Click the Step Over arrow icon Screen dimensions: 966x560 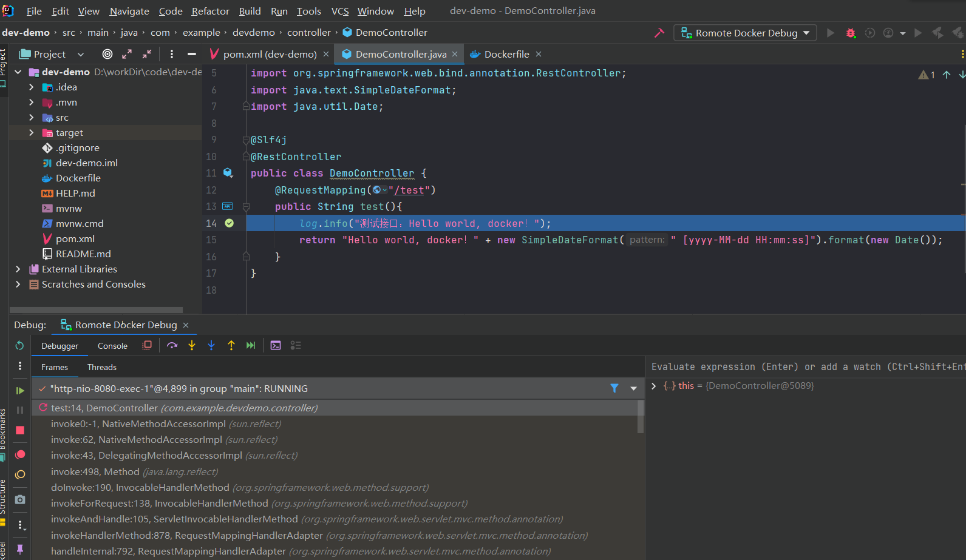[x=172, y=345]
